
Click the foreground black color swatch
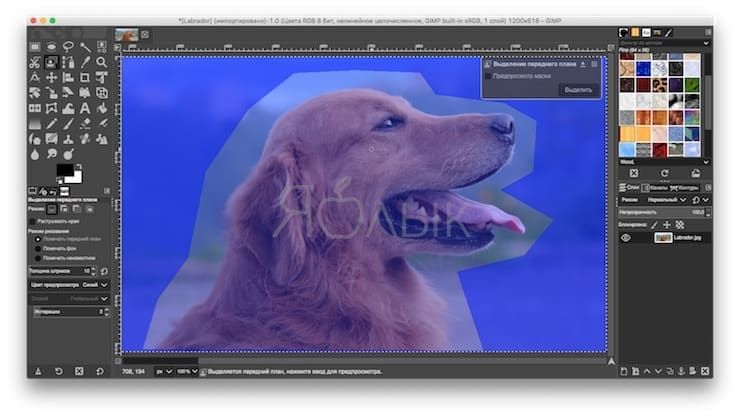[x=64, y=169]
